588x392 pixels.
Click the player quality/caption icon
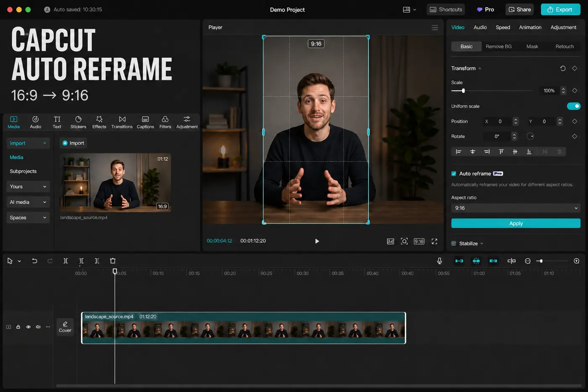click(x=390, y=241)
